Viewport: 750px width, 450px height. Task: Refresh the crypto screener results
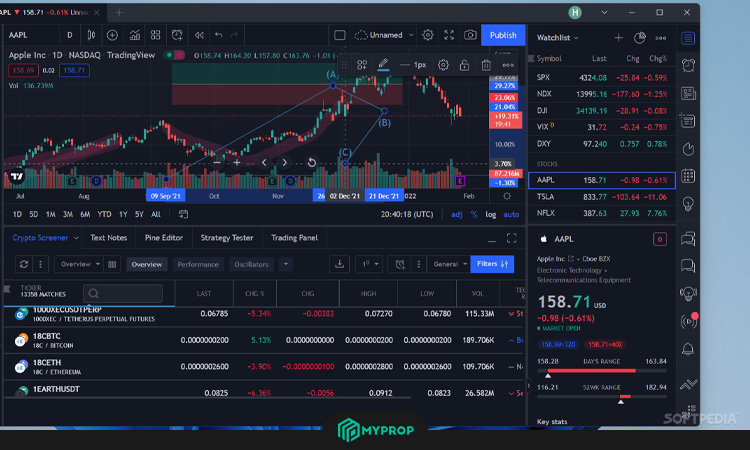(24, 264)
